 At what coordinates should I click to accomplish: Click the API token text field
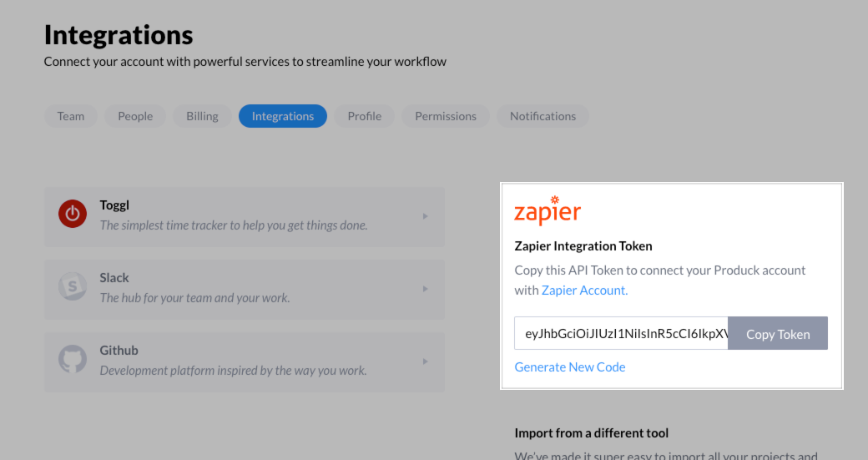click(x=621, y=333)
